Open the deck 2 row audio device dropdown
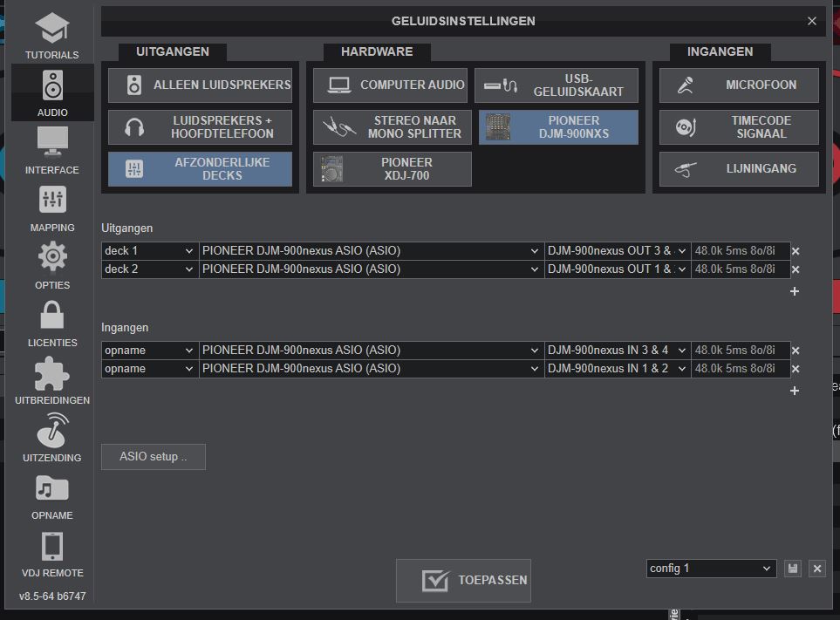840x620 pixels. (x=372, y=269)
